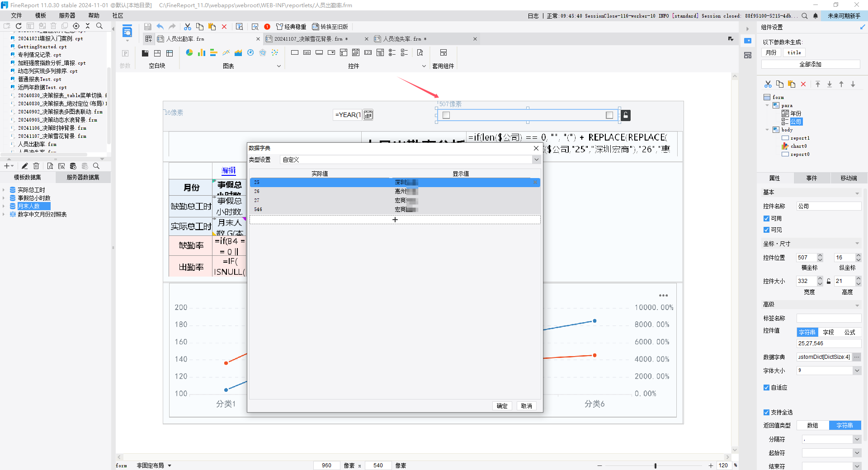Click the undo arrow icon
This screenshot has width=868, height=470.
pyautogui.click(x=160, y=27)
